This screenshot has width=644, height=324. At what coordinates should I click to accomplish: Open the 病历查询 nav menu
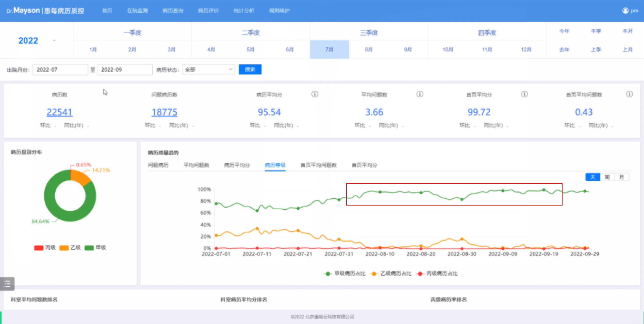[x=173, y=11]
